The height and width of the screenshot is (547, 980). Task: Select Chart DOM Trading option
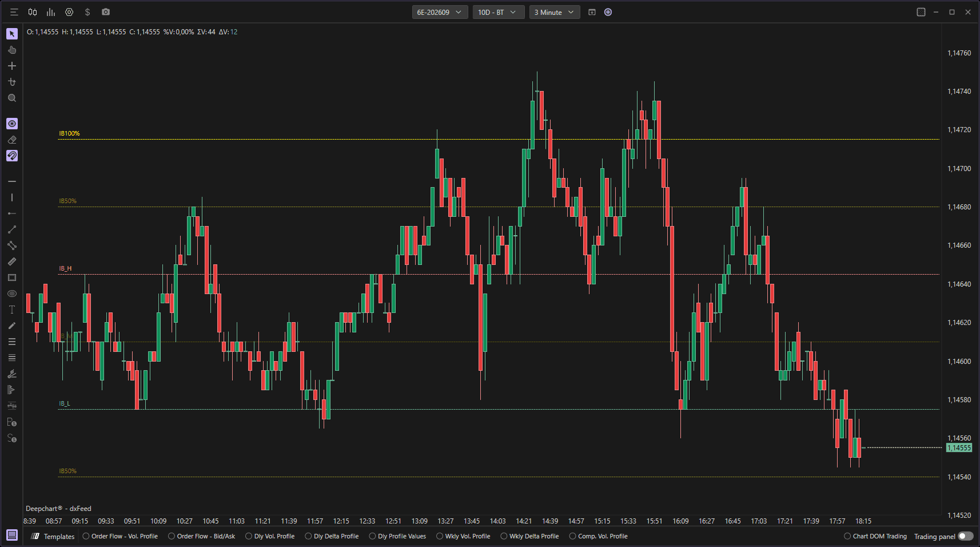(875, 536)
